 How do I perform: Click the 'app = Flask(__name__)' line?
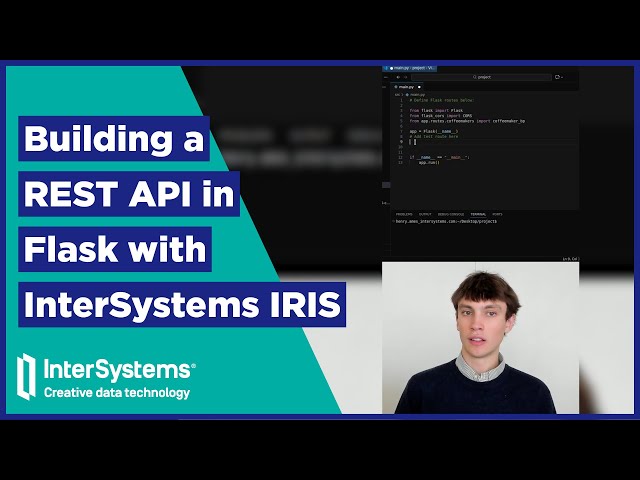tap(433, 131)
